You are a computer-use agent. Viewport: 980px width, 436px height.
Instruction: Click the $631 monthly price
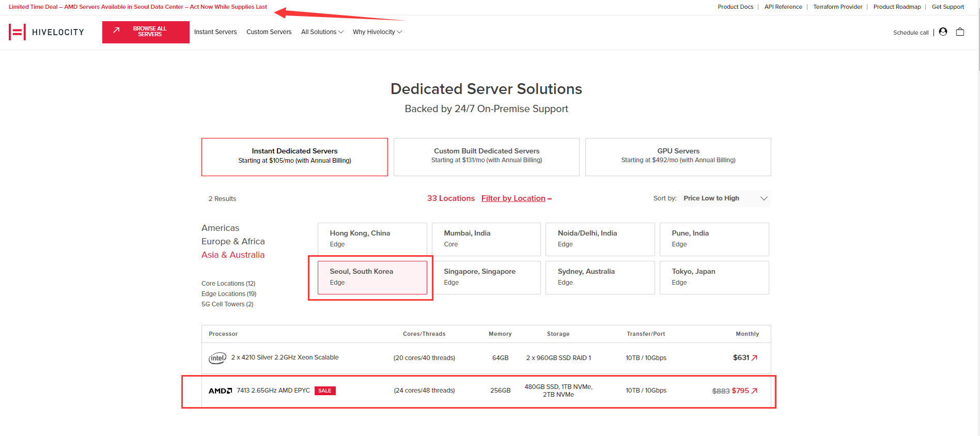point(741,357)
